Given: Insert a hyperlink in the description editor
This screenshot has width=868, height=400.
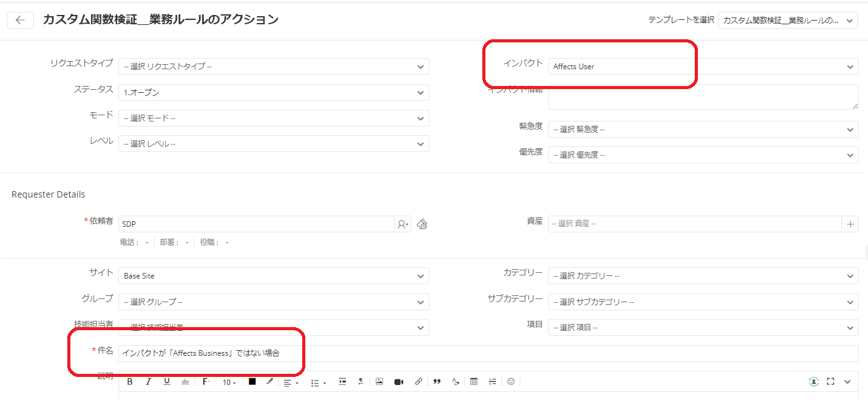Looking at the screenshot, I should tap(418, 382).
